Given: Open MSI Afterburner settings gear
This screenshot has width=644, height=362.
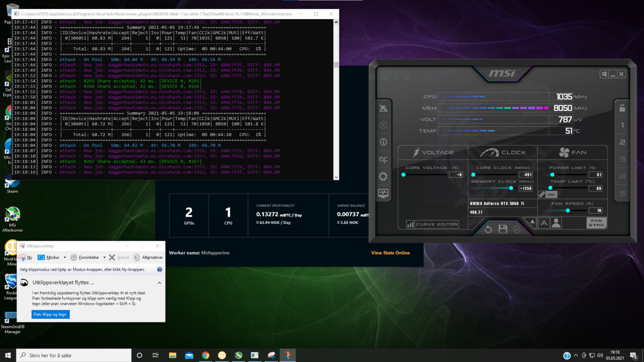Looking at the screenshot, I should tap(383, 176).
